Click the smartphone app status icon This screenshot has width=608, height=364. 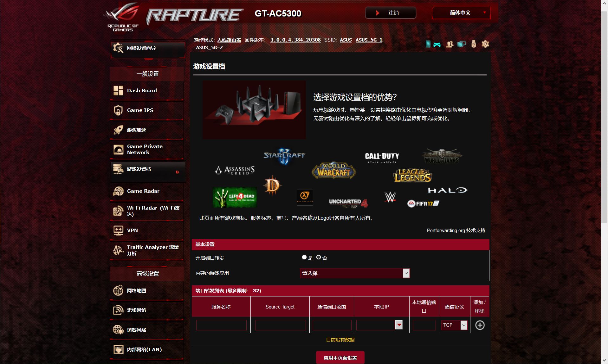[428, 44]
